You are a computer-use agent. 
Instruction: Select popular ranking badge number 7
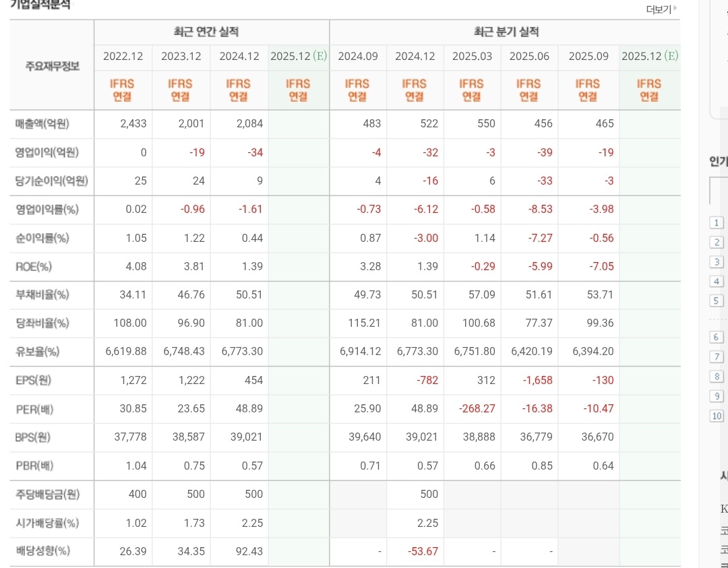[x=717, y=357]
